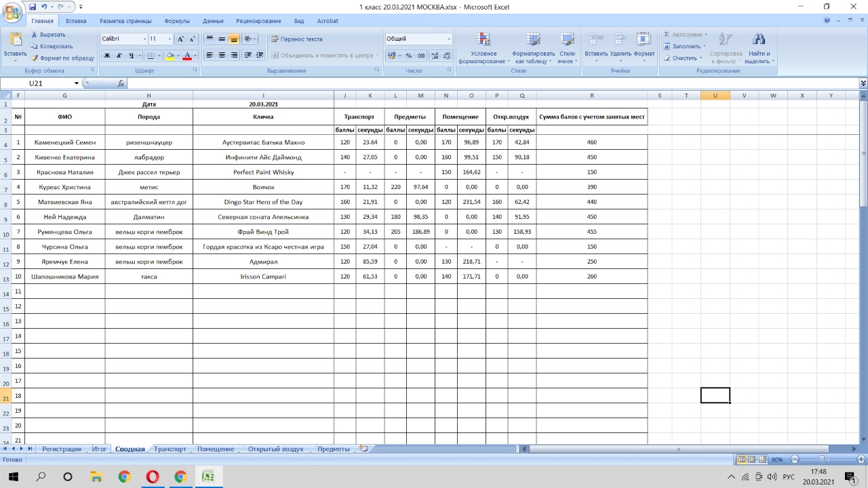
Task: Increase font size with the large A icon
Action: pos(180,39)
